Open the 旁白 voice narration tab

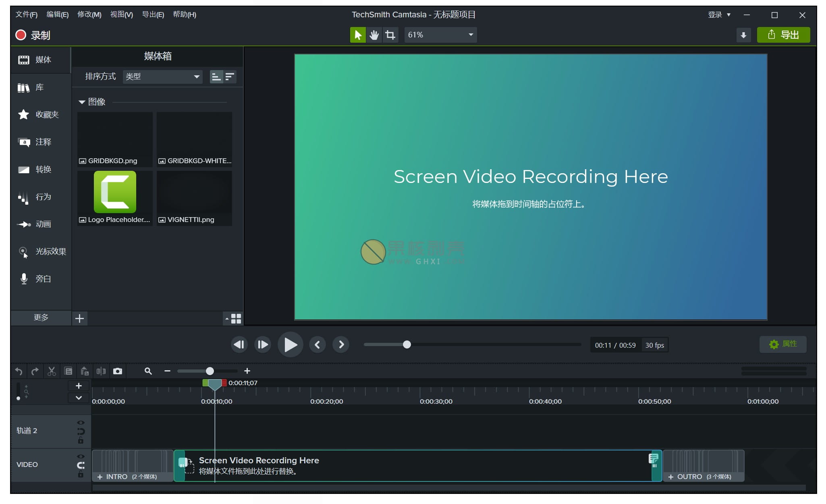pos(41,279)
